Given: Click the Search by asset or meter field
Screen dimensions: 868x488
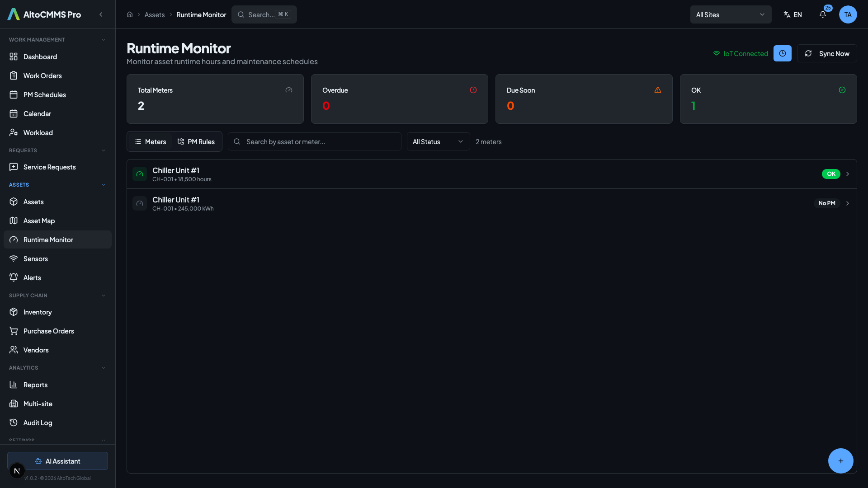Looking at the screenshot, I should coord(315,141).
